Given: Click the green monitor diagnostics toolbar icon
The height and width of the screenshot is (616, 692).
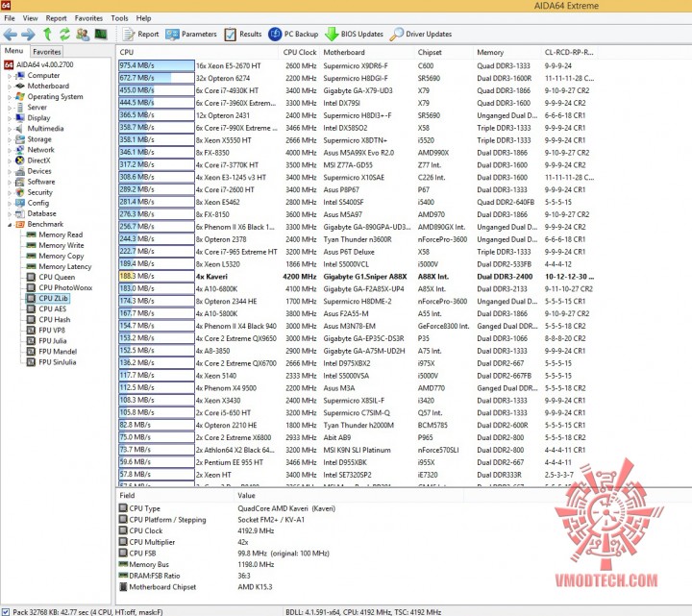Looking at the screenshot, I should (x=101, y=34).
